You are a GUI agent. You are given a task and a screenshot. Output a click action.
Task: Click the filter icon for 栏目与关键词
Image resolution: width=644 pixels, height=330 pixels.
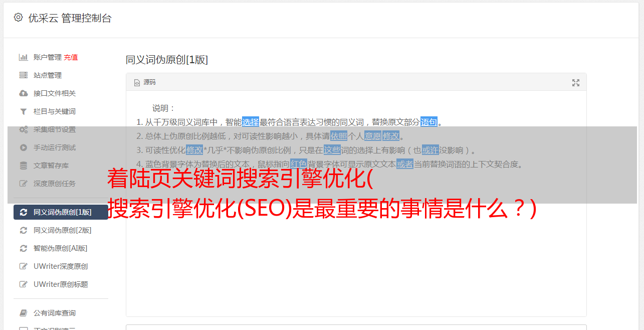tap(23, 111)
